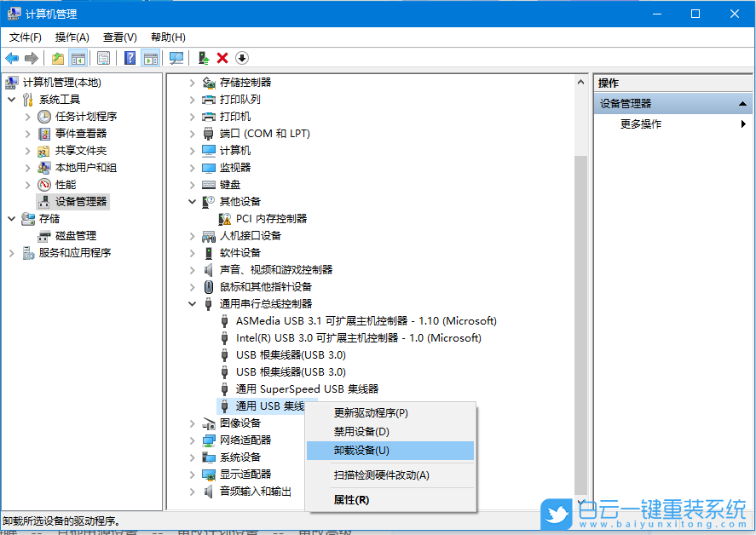Click the blue Help question mark icon
Image resolution: width=756 pixels, height=535 pixels.
[130, 58]
